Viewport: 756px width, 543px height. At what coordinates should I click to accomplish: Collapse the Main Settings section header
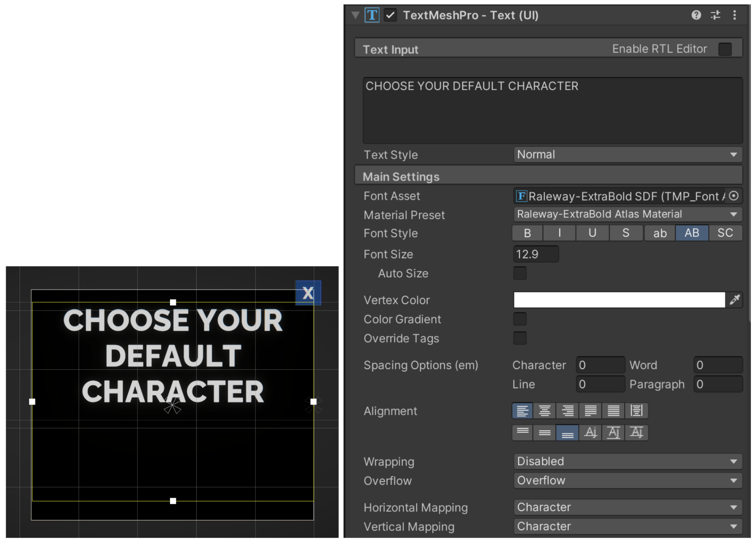(401, 177)
